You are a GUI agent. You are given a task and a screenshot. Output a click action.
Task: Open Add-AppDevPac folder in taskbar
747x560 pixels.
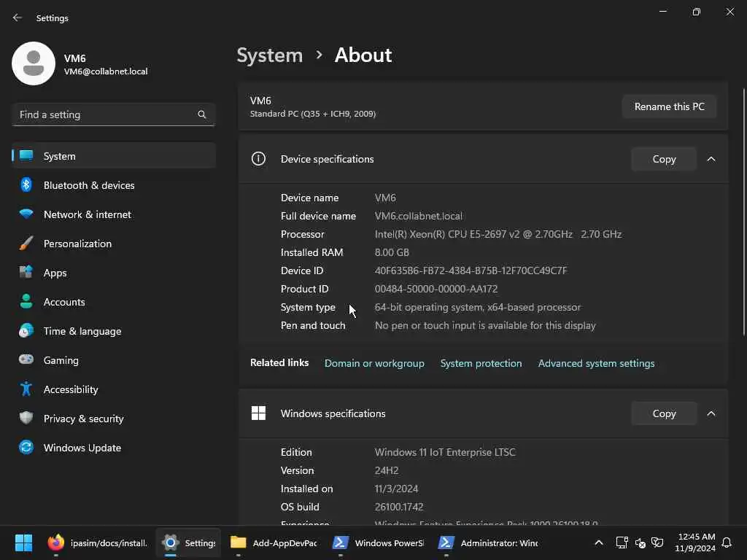click(x=274, y=542)
